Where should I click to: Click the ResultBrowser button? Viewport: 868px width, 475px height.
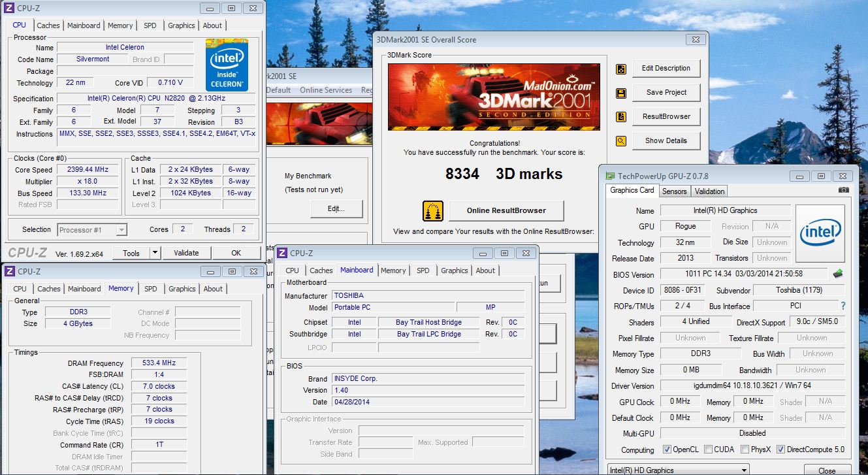(x=666, y=116)
